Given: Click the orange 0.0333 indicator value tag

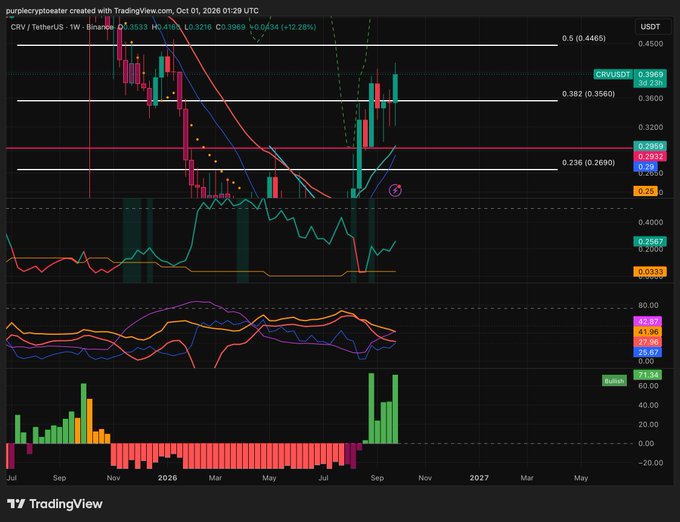Looking at the screenshot, I should [650, 272].
